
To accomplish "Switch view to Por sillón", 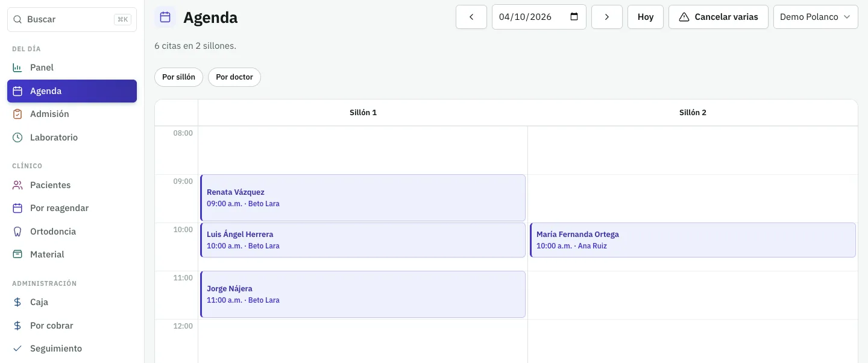I will 179,77.
